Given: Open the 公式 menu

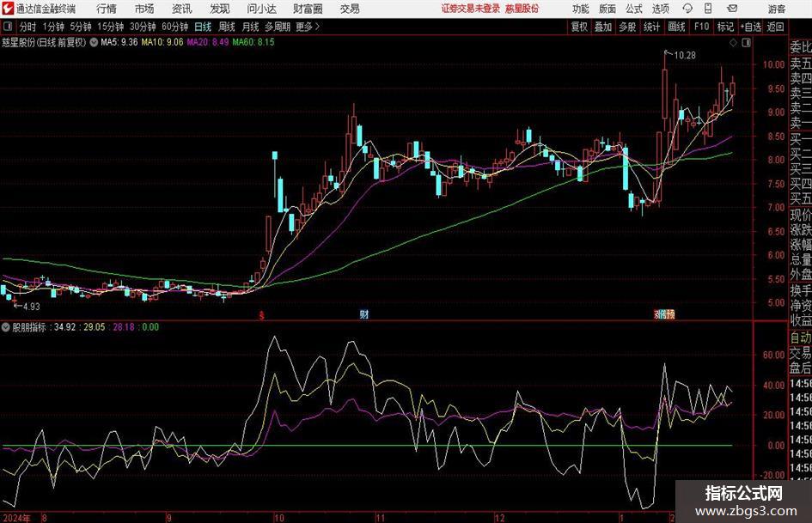Looking at the screenshot, I should (634, 9).
